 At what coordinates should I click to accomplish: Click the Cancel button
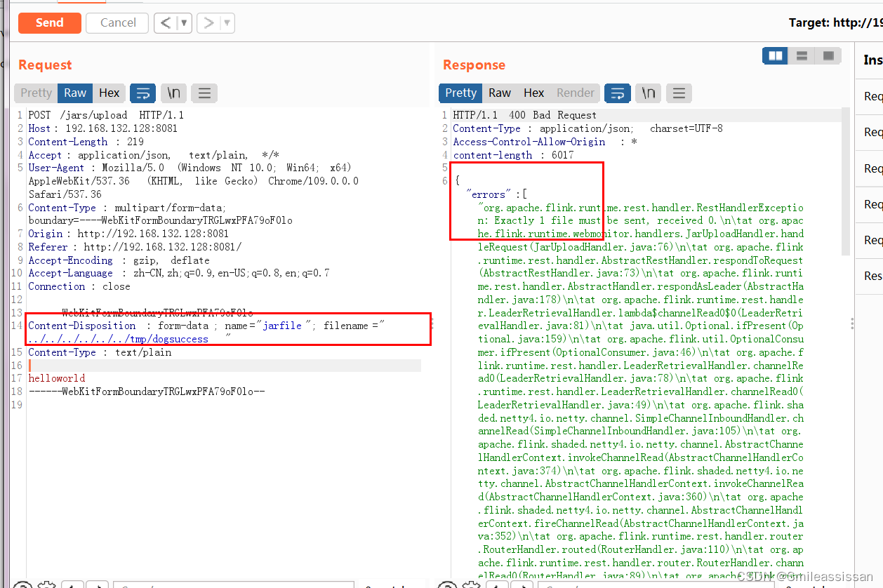click(x=117, y=22)
